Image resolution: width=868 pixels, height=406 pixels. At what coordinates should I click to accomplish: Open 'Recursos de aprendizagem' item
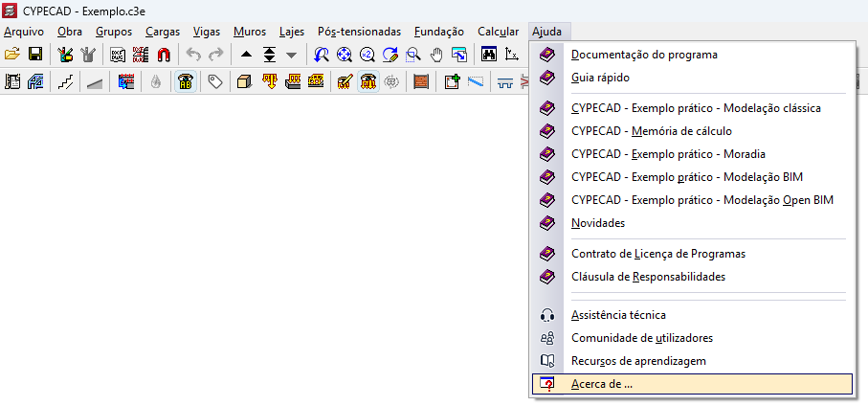click(x=637, y=361)
